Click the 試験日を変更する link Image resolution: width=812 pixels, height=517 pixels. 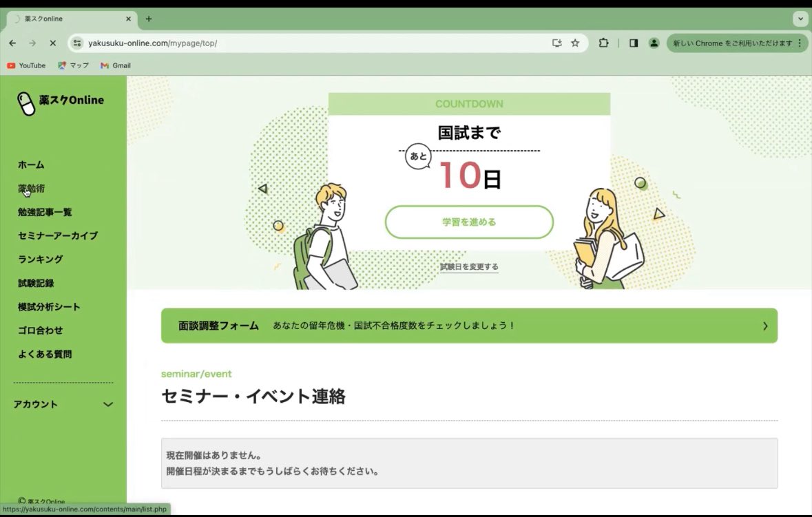pos(469,266)
